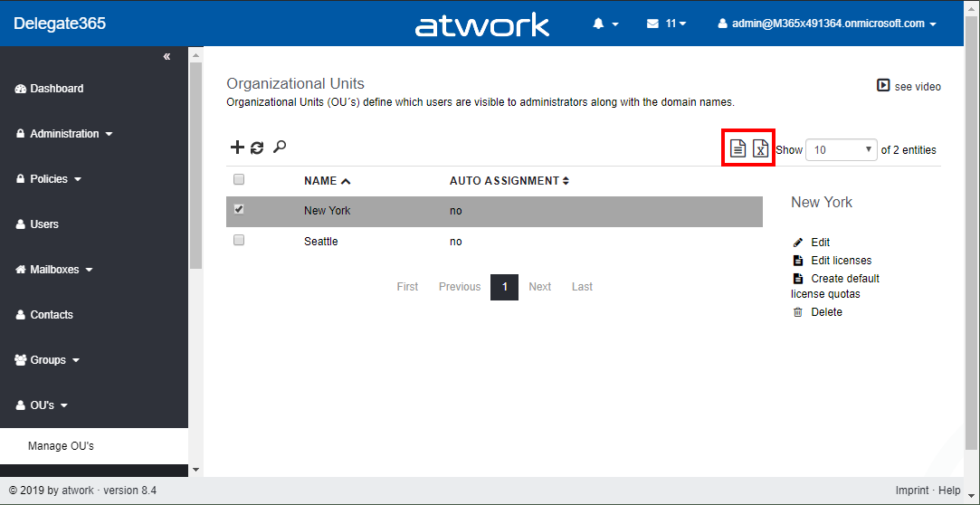980x505 pixels.
Task: Collapse the OU's menu
Action: tap(42, 405)
